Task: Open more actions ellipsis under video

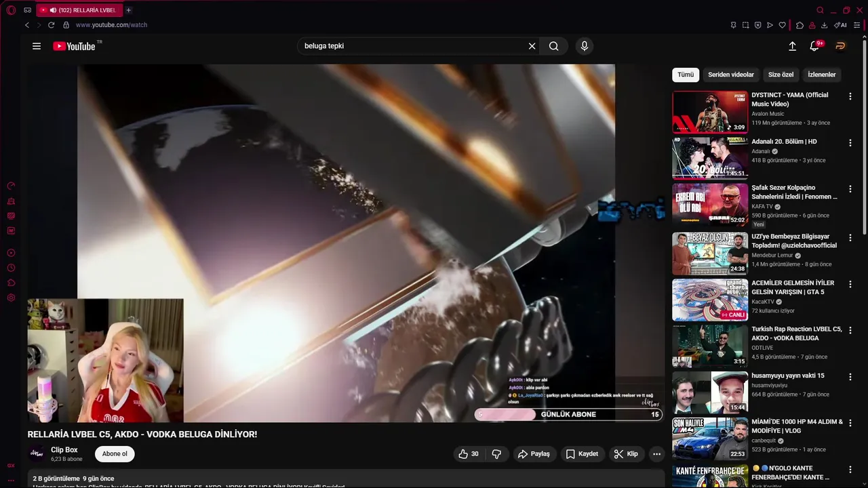Action: [656, 454]
